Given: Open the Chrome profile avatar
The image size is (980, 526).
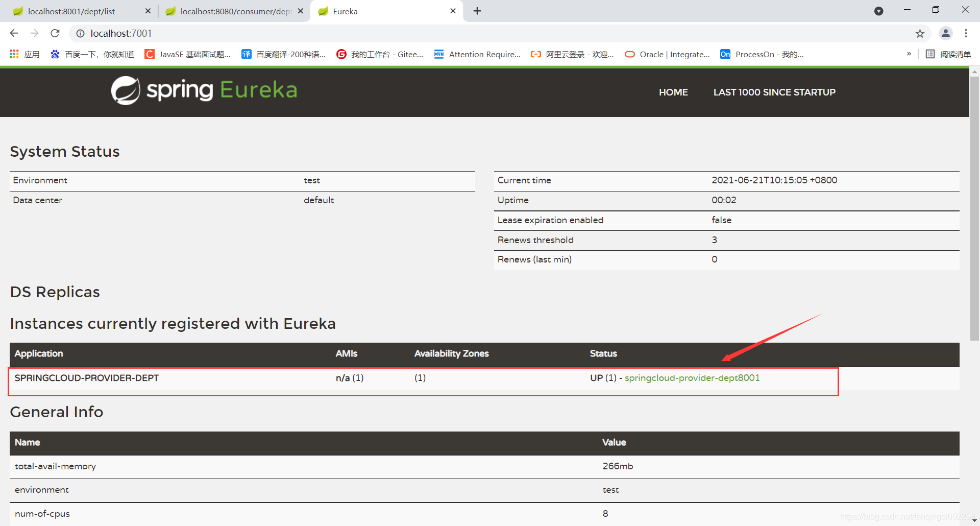Looking at the screenshot, I should tap(945, 33).
